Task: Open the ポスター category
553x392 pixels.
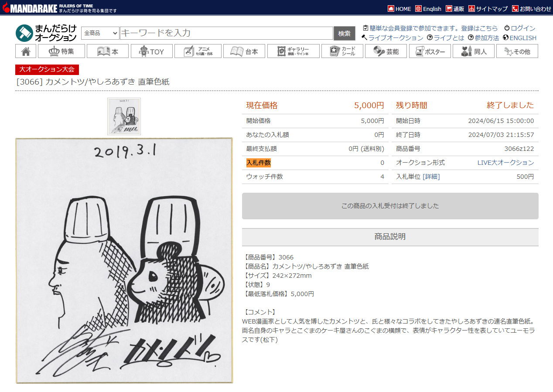Action: click(430, 51)
